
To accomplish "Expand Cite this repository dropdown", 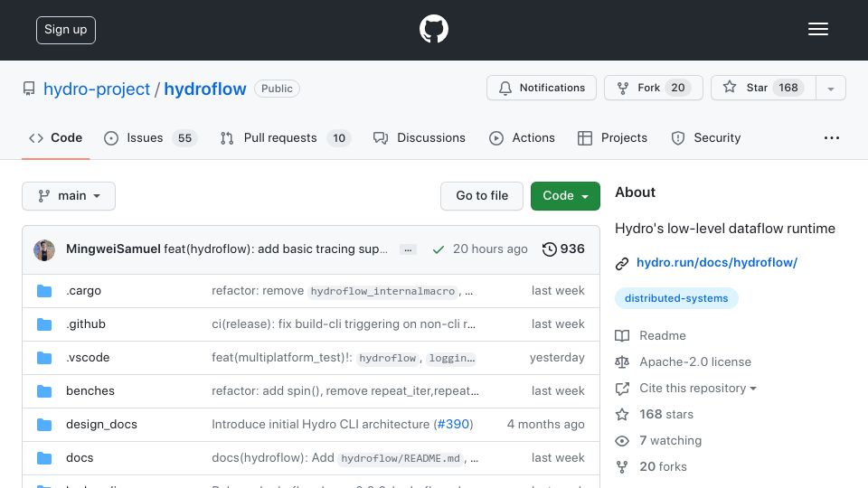I will pos(697,389).
